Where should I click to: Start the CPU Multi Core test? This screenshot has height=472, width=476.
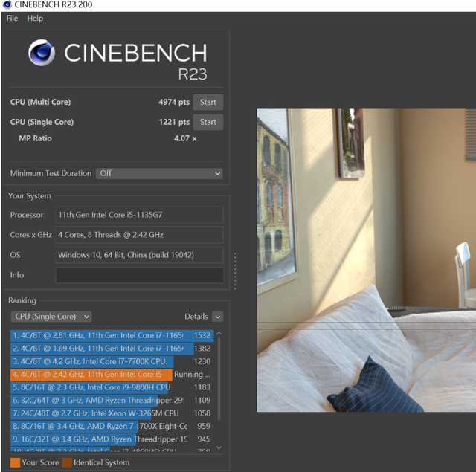(208, 103)
